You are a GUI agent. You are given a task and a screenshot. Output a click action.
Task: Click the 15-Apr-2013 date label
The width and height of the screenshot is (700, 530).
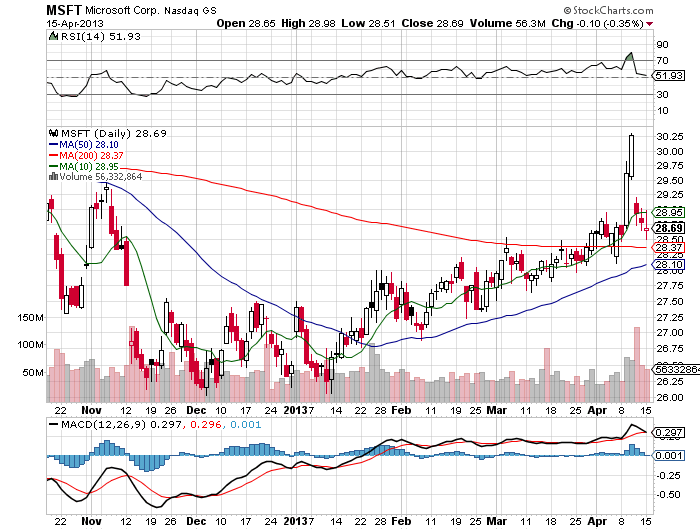click(x=75, y=24)
